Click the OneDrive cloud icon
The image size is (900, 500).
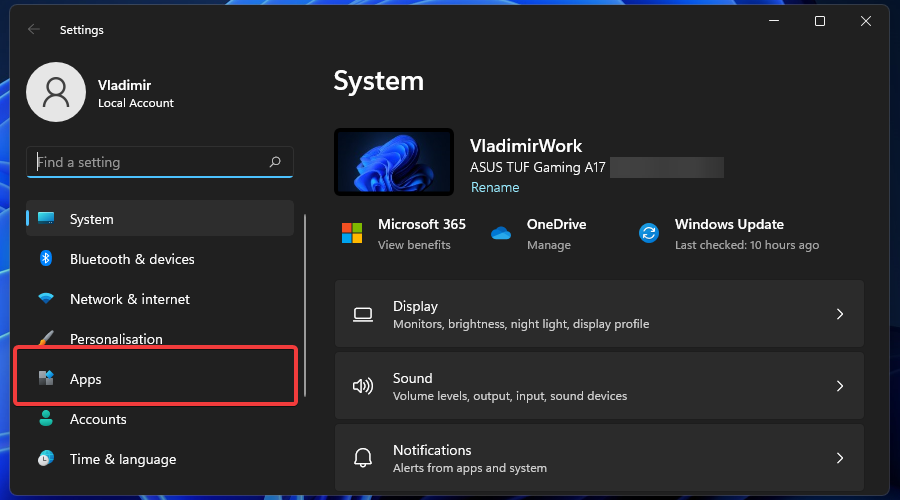pos(501,233)
